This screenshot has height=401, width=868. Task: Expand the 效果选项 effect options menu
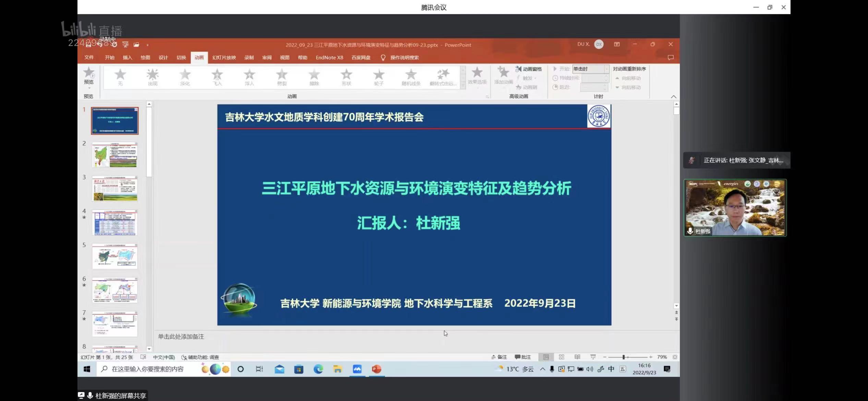click(x=477, y=76)
